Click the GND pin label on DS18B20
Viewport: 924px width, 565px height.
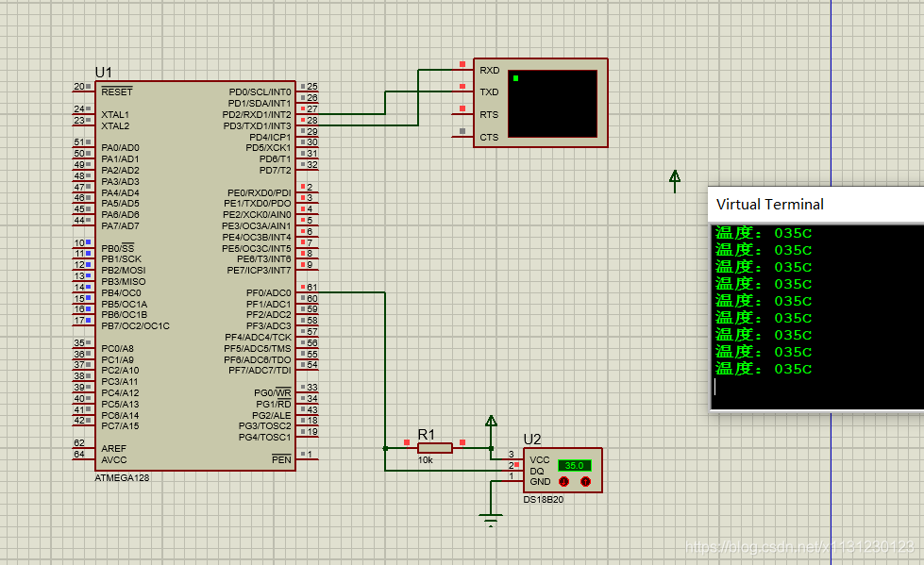pos(540,482)
